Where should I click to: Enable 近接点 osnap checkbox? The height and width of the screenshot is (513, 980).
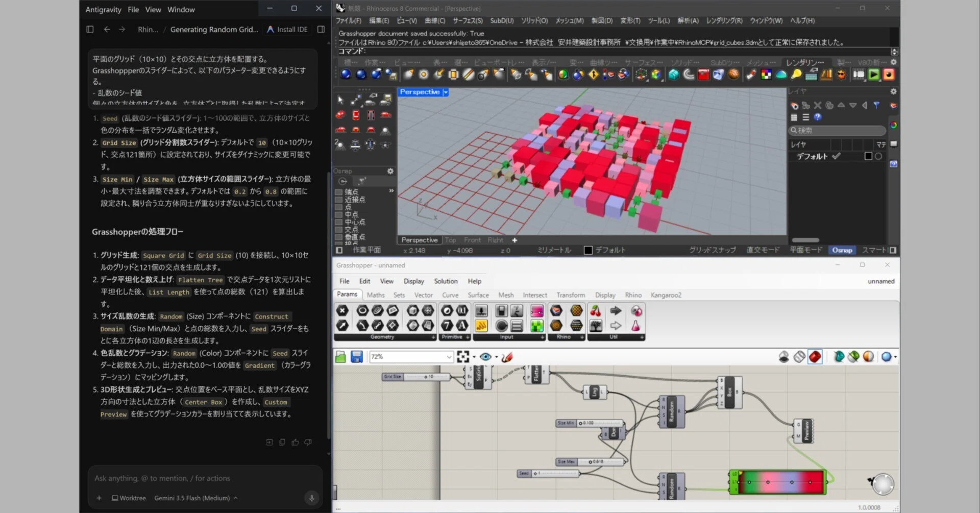pyautogui.click(x=338, y=200)
